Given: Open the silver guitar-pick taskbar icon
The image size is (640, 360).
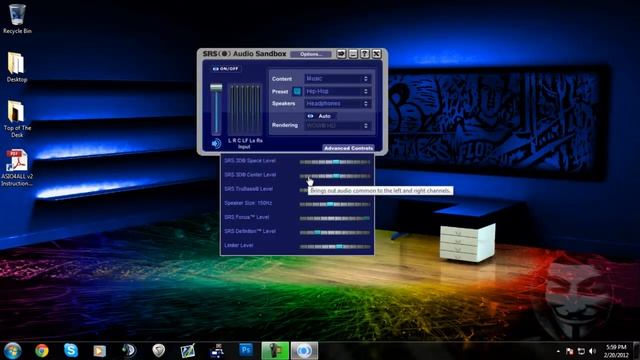Looking at the screenshot, I should click(x=158, y=351).
